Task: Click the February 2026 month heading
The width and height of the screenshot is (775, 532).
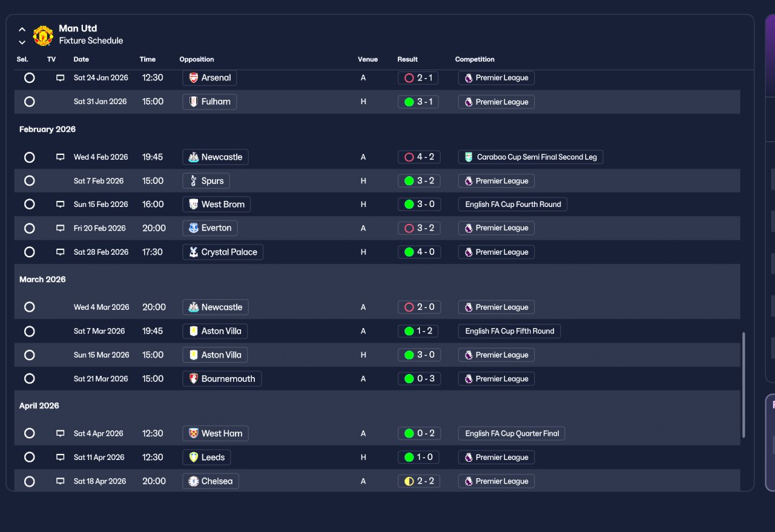Action: (47, 130)
